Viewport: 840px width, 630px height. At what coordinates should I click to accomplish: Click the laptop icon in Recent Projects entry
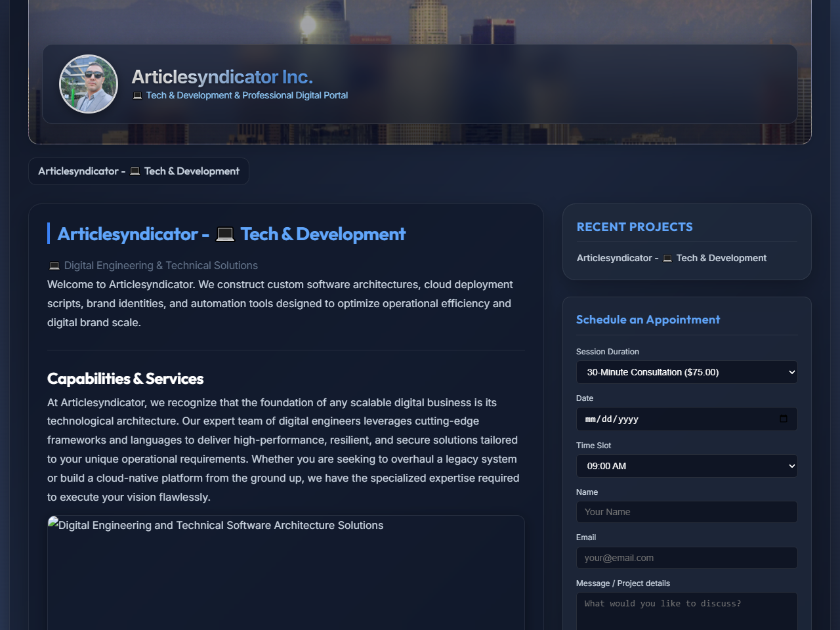pos(667,259)
